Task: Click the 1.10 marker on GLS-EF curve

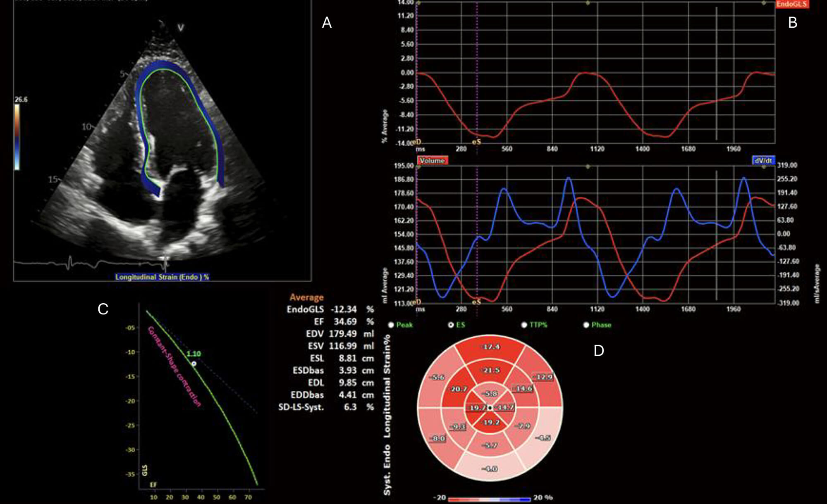Action: click(x=194, y=364)
